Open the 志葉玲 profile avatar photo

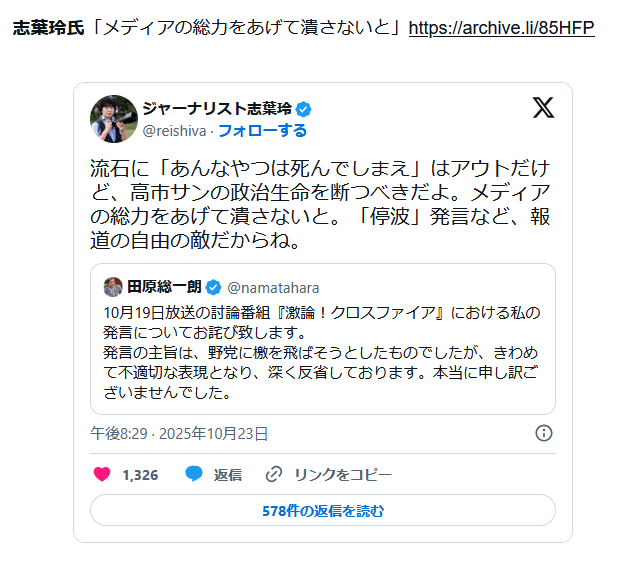114,119
